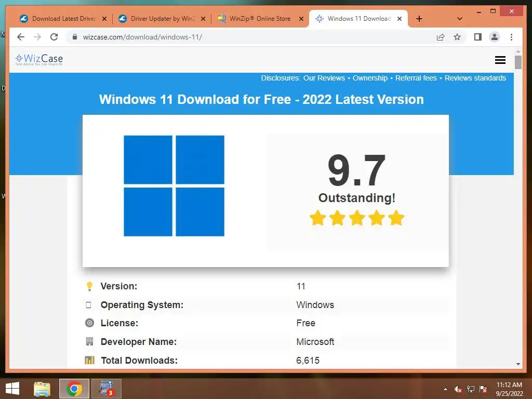
Task: Click the Operating System device icon
Action: [88, 304]
